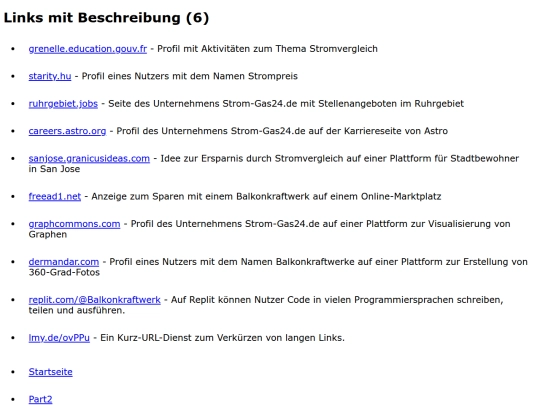Viewport: 540px width, 405px height.
Task: Open the Part2 link
Action: pos(40,399)
